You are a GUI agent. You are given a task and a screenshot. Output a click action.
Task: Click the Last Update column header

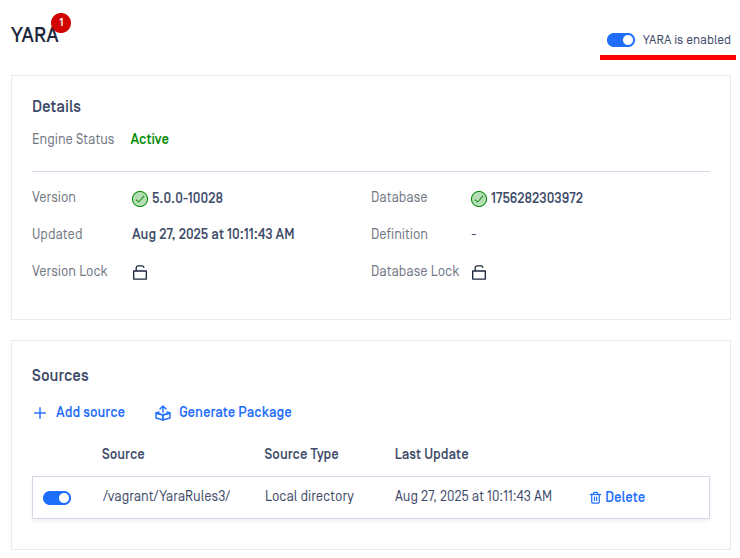click(x=431, y=454)
